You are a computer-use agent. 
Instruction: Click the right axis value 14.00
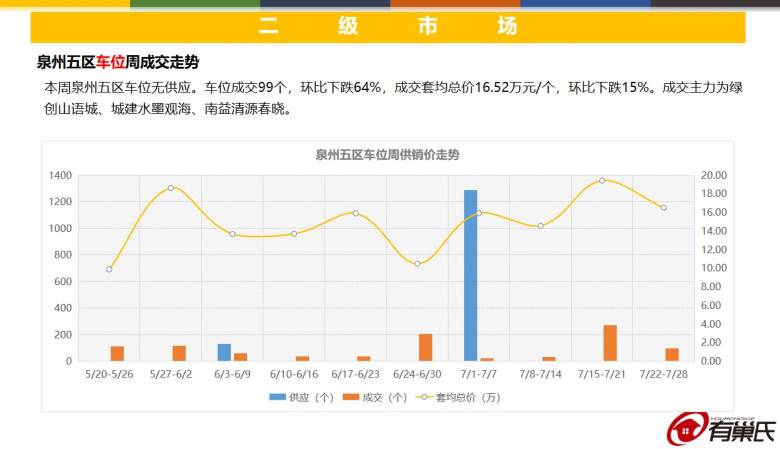point(714,231)
